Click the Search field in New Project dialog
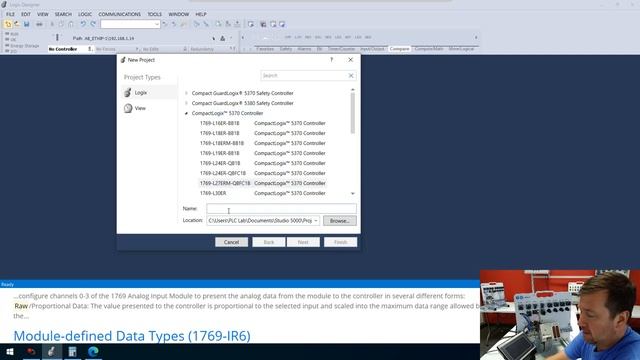 [304, 76]
